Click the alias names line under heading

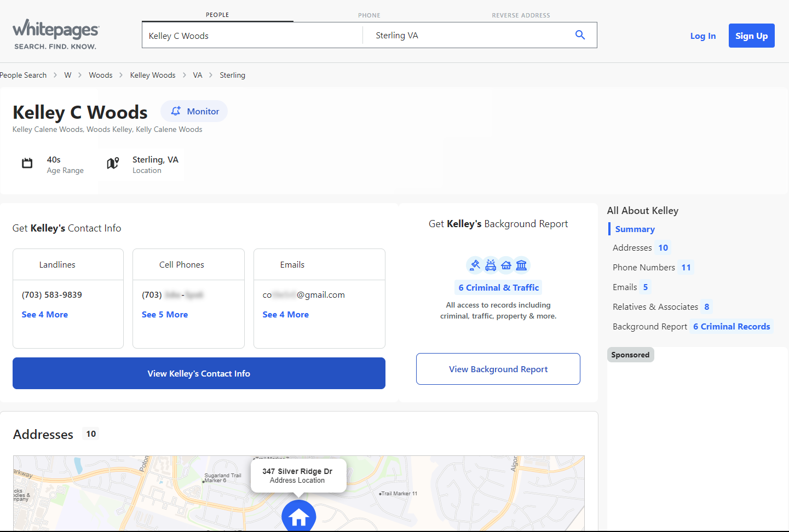point(107,130)
